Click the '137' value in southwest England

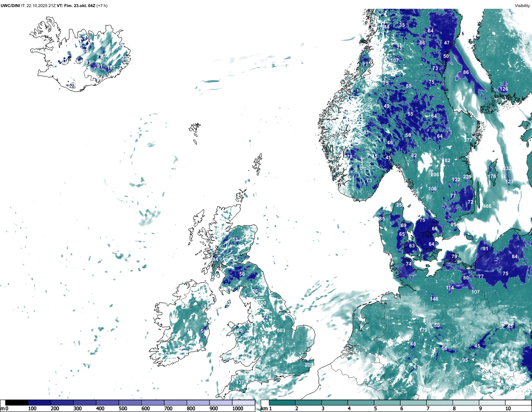240,382
